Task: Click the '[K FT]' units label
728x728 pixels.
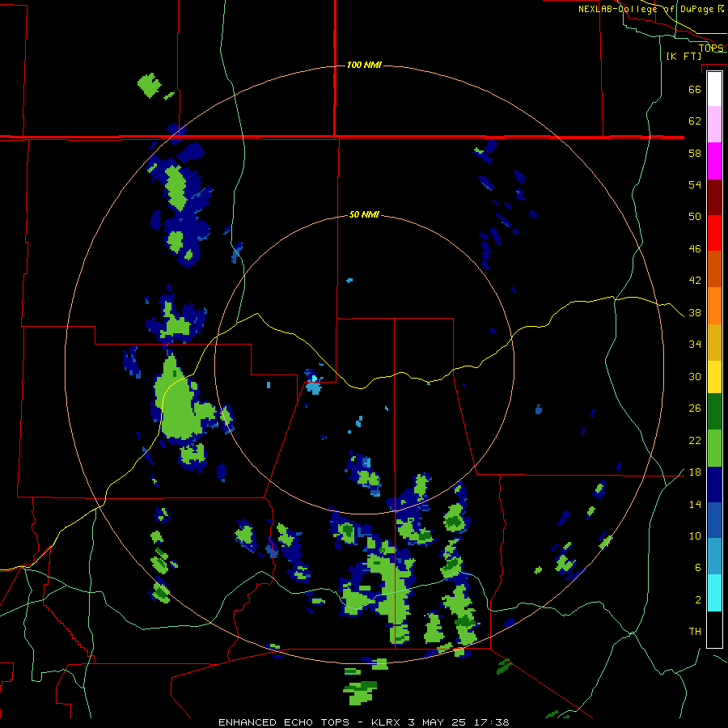Action: point(684,56)
